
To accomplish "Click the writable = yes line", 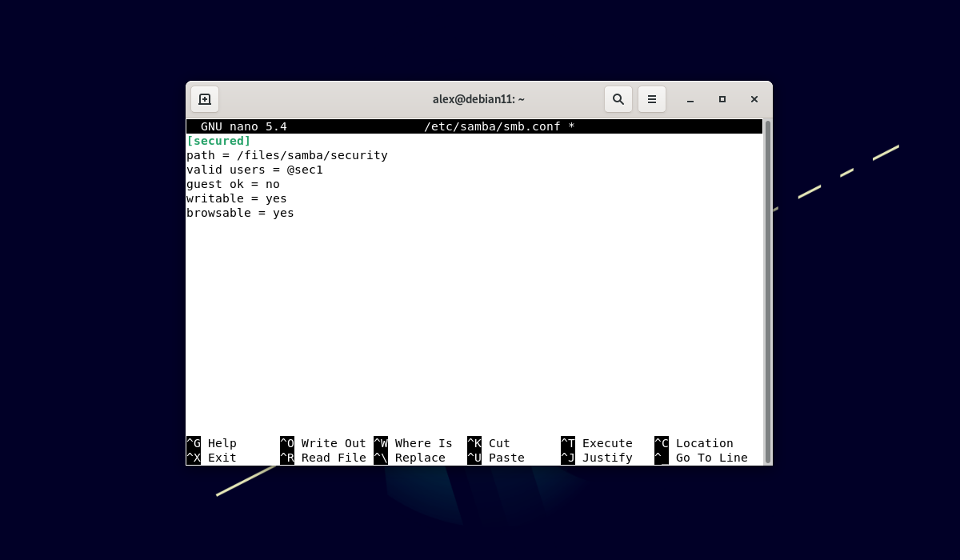I will click(236, 198).
